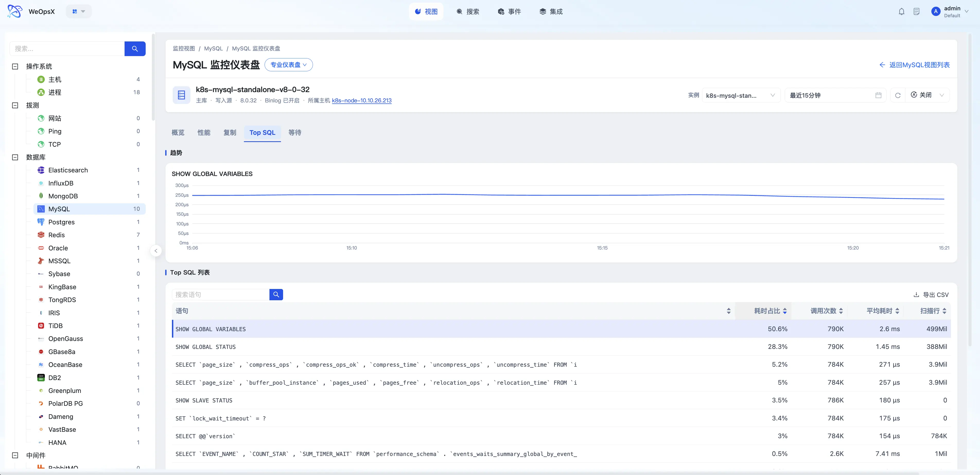980x475 pixels.
Task: Select the Elasticsearch icon in tree
Action: (41, 170)
